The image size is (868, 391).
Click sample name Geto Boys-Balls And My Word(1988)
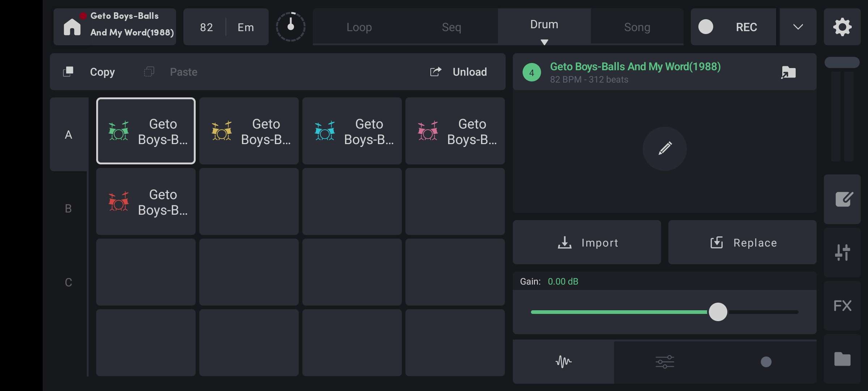pos(635,67)
